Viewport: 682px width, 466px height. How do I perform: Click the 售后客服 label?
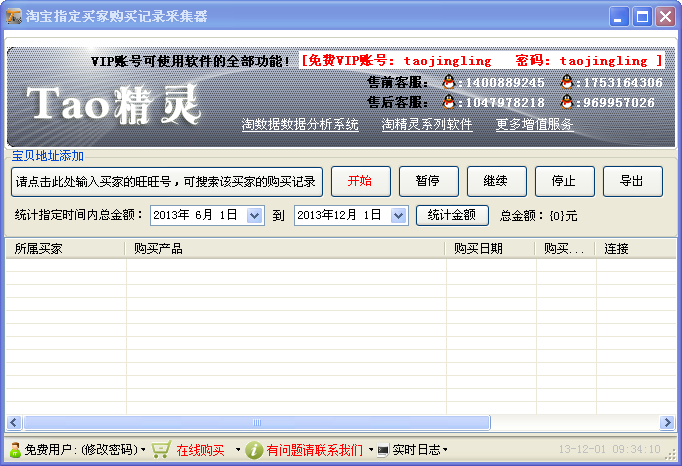pyautogui.click(x=398, y=103)
